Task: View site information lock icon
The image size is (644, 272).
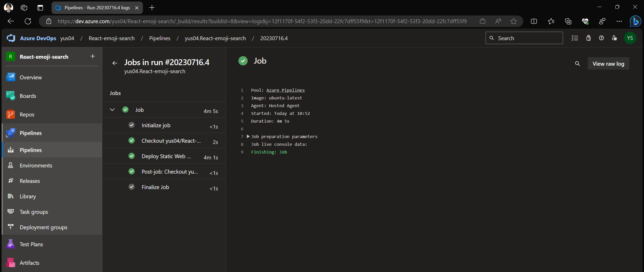Action: (49, 21)
